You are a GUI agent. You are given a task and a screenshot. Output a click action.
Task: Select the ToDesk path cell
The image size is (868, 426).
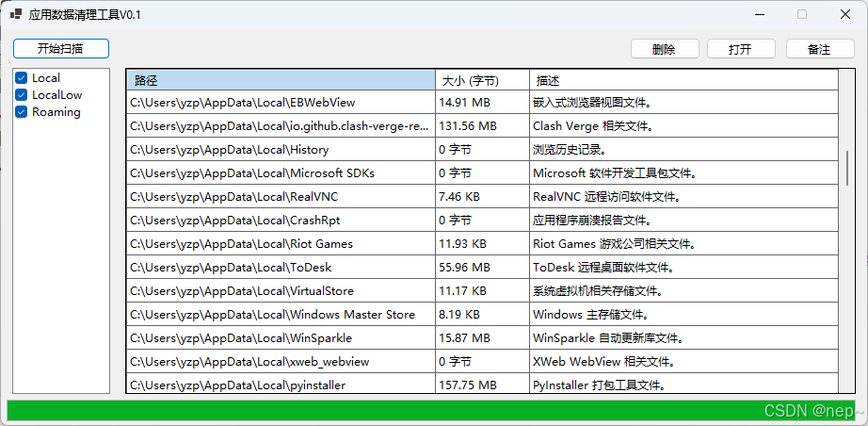[x=281, y=267]
